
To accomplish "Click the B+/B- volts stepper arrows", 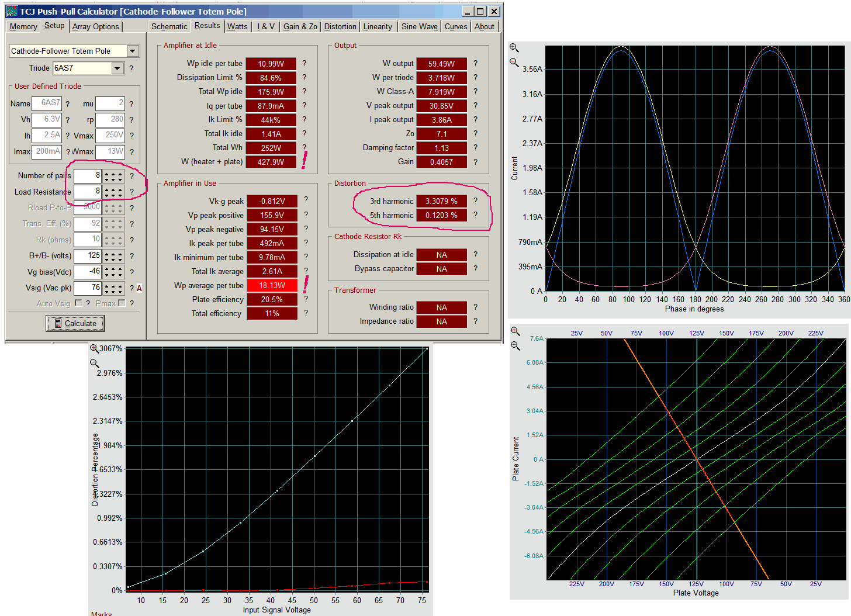I will tap(114, 256).
